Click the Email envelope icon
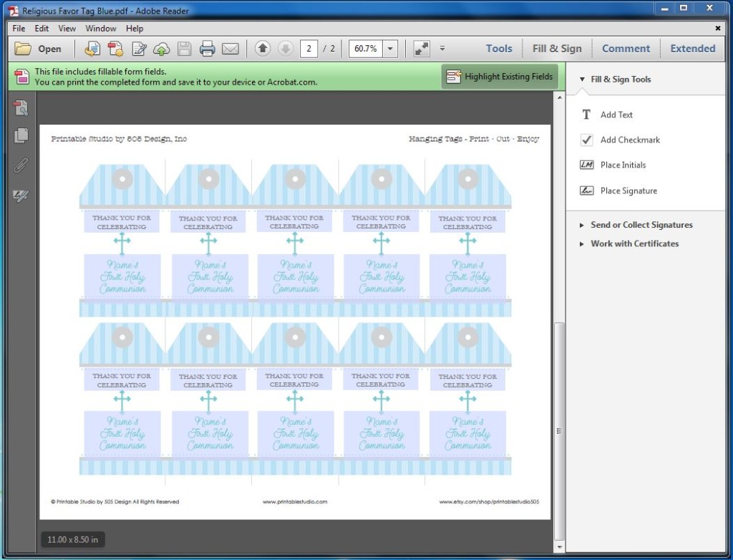 230,49
